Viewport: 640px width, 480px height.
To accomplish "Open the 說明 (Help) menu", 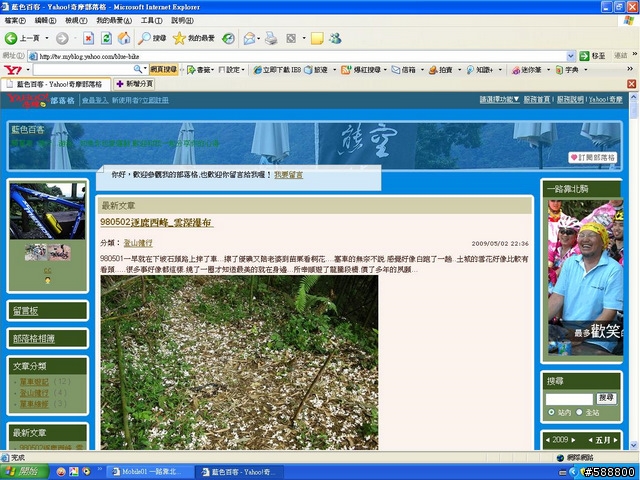I will click(182, 20).
